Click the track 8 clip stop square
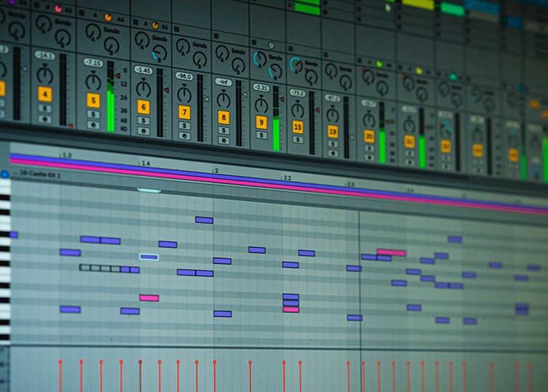 (216, 36)
